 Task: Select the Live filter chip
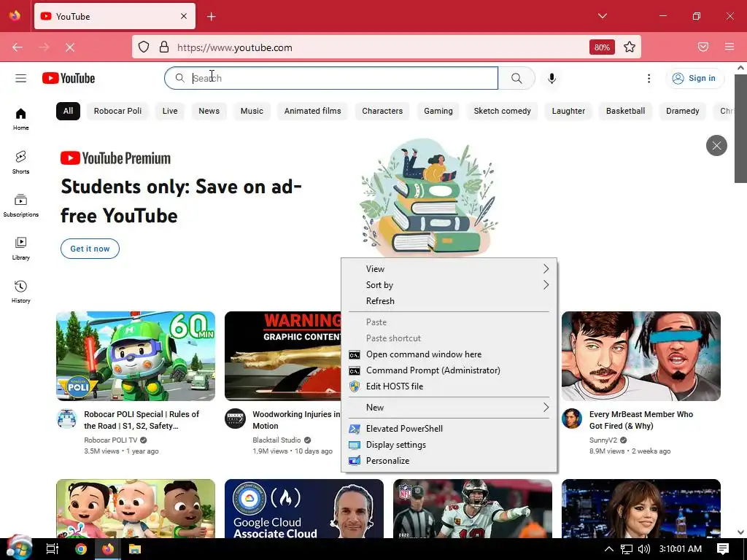click(x=169, y=111)
